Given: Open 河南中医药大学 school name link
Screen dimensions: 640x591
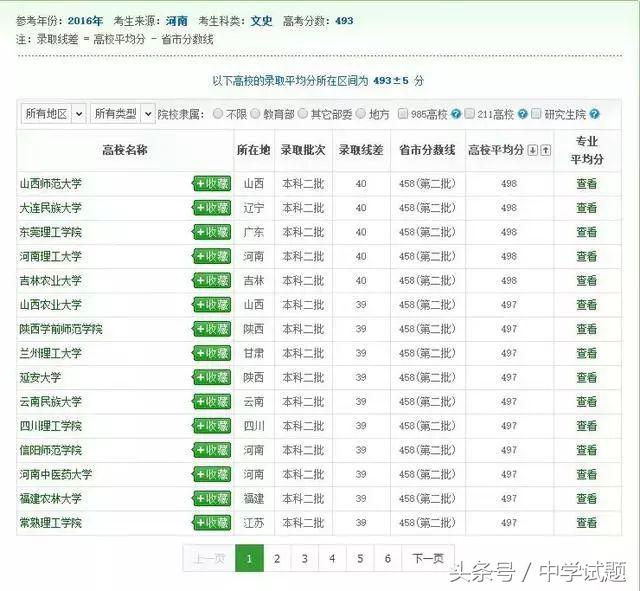Looking at the screenshot, I should [x=56, y=474].
